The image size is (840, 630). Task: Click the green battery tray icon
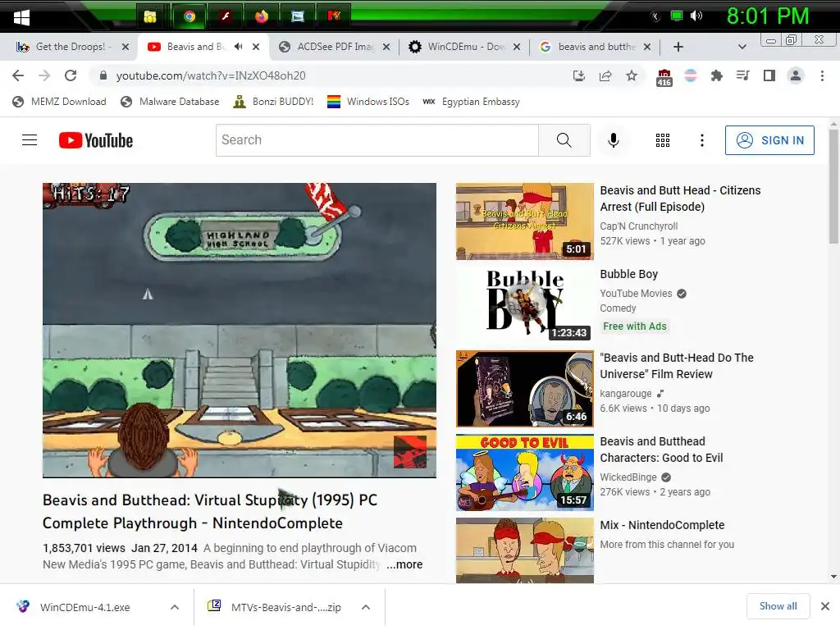click(x=677, y=16)
